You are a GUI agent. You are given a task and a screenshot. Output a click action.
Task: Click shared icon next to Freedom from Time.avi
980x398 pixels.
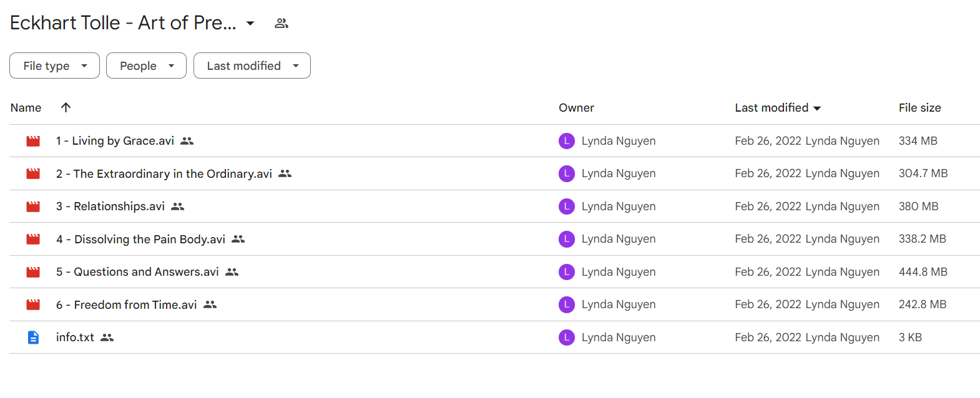pyautogui.click(x=210, y=304)
